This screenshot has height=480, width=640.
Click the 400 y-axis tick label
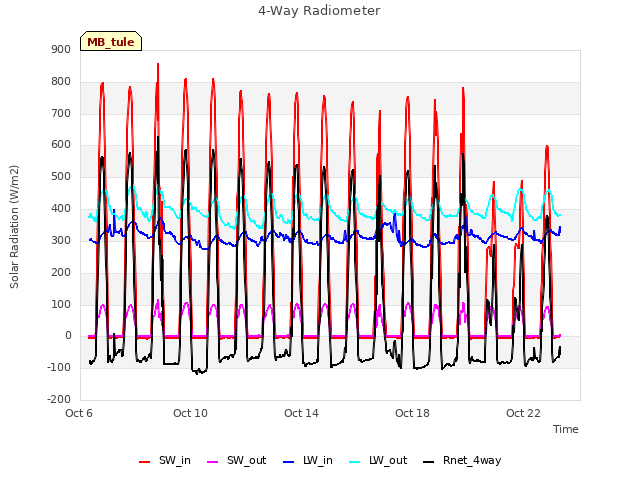61,209
